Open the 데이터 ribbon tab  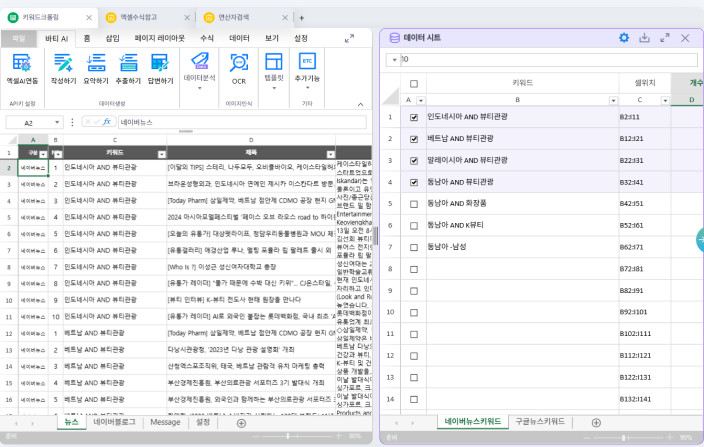pos(239,39)
